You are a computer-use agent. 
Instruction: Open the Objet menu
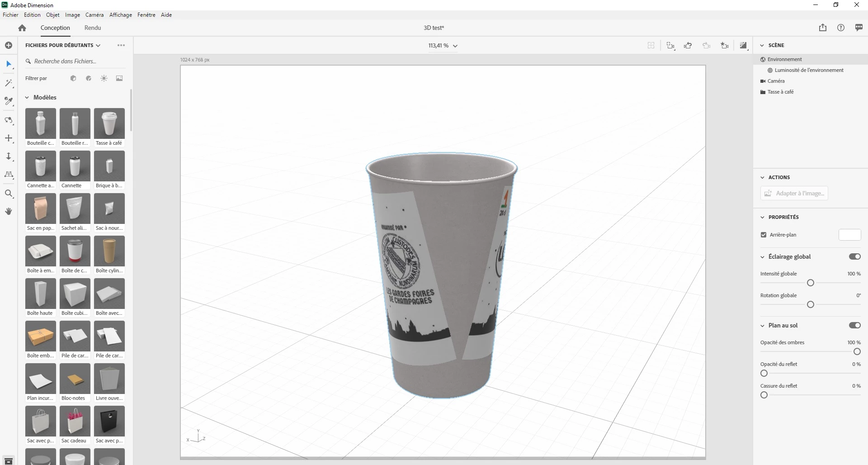tap(53, 15)
